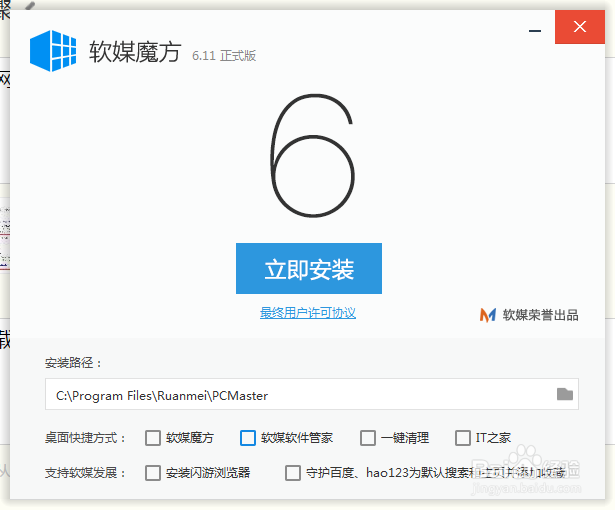Click the 安装路径 label

73,362
